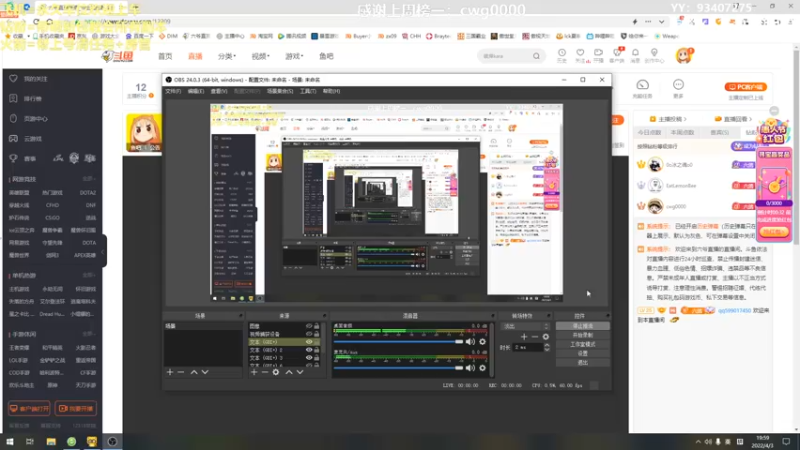The image size is (800, 450).
Task: Click the 我要开播 button in sidebar
Action: coord(76,409)
